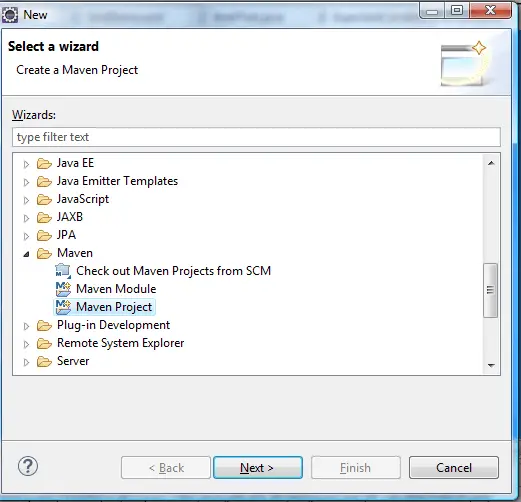This screenshot has width=521, height=502.
Task: Click the Server folder icon
Action: pos(44,362)
